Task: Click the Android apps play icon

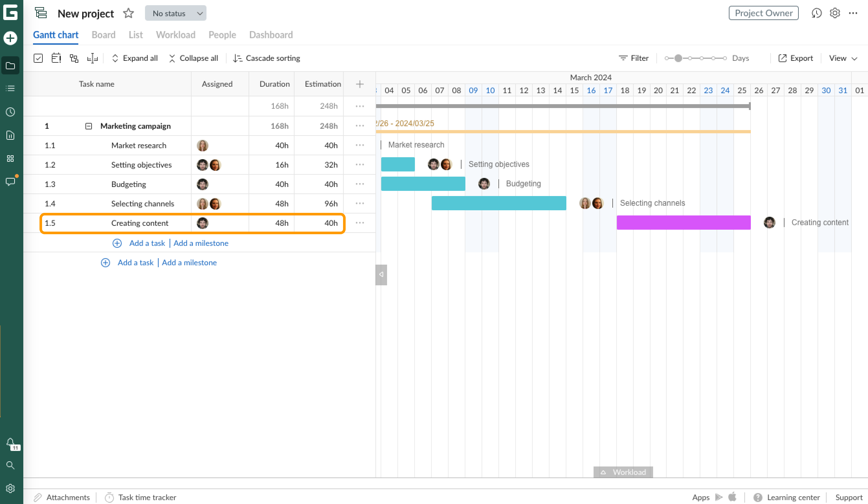Action: (718, 497)
